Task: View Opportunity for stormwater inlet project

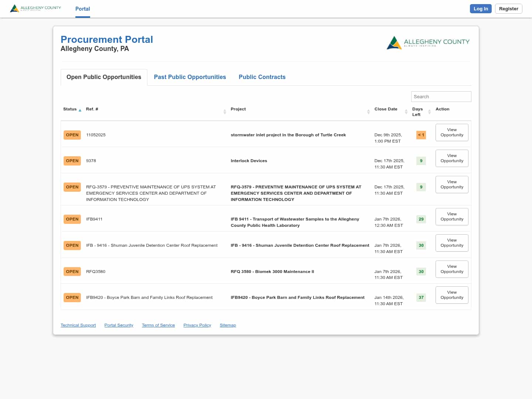Action: click(452, 133)
